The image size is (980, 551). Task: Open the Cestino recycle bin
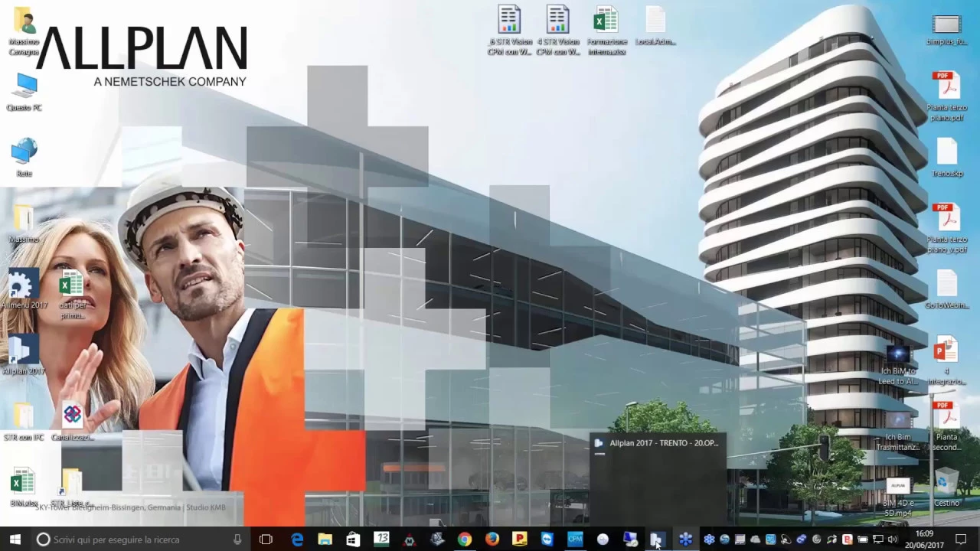point(946,488)
